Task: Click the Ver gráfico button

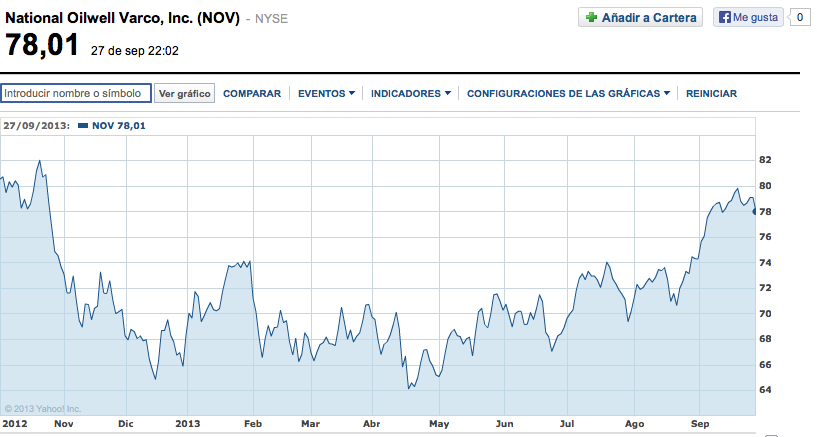Action: (184, 93)
